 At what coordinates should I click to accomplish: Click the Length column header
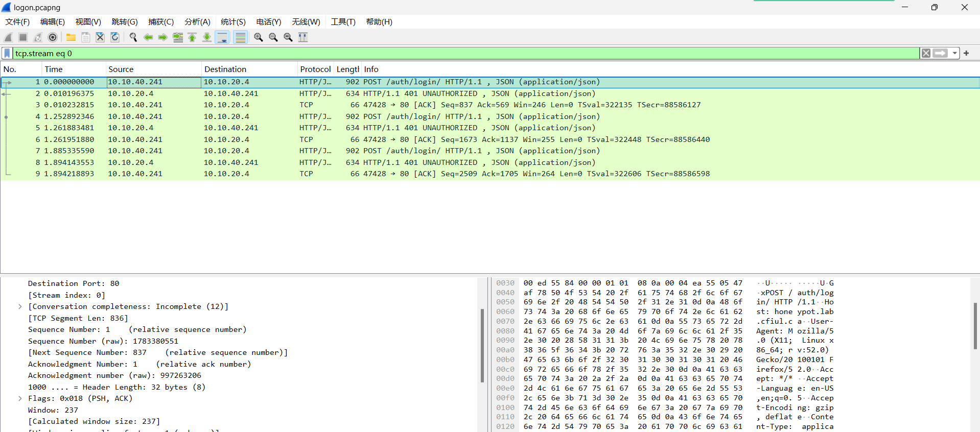click(347, 69)
